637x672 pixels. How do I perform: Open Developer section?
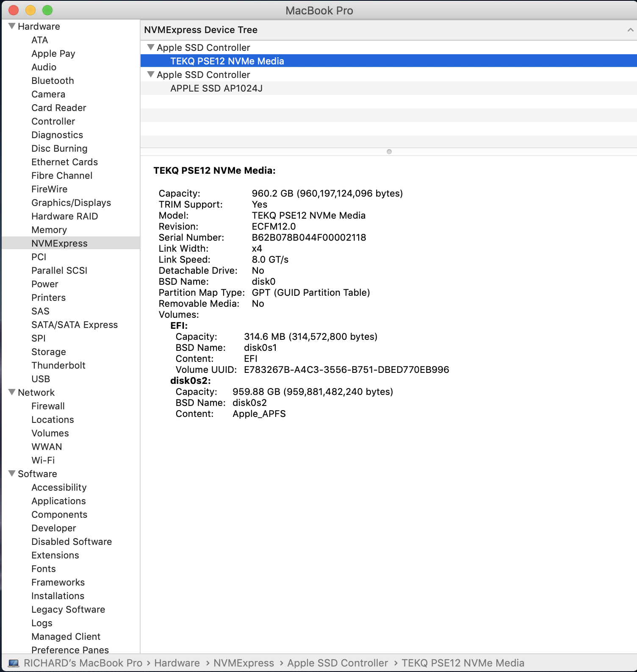coord(54,528)
